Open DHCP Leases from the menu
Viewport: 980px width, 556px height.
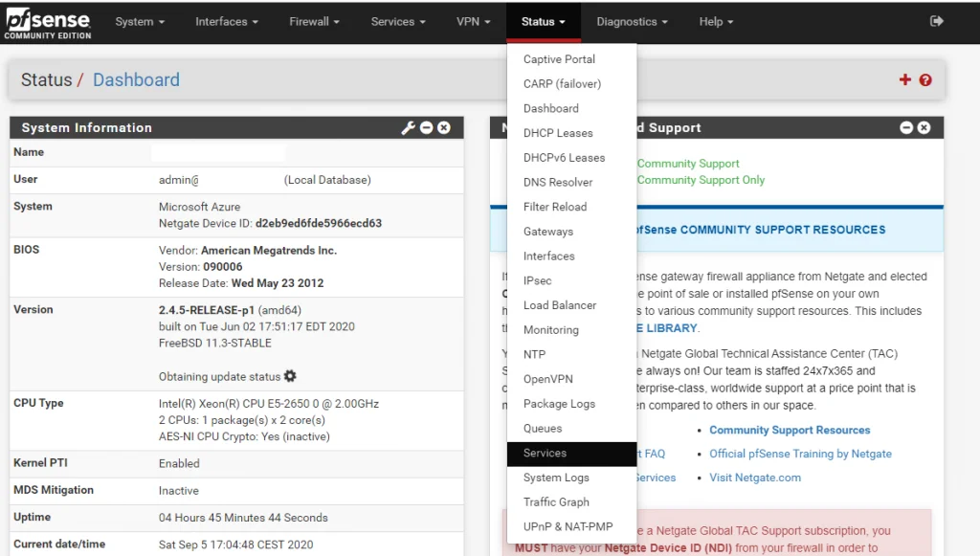point(572,133)
